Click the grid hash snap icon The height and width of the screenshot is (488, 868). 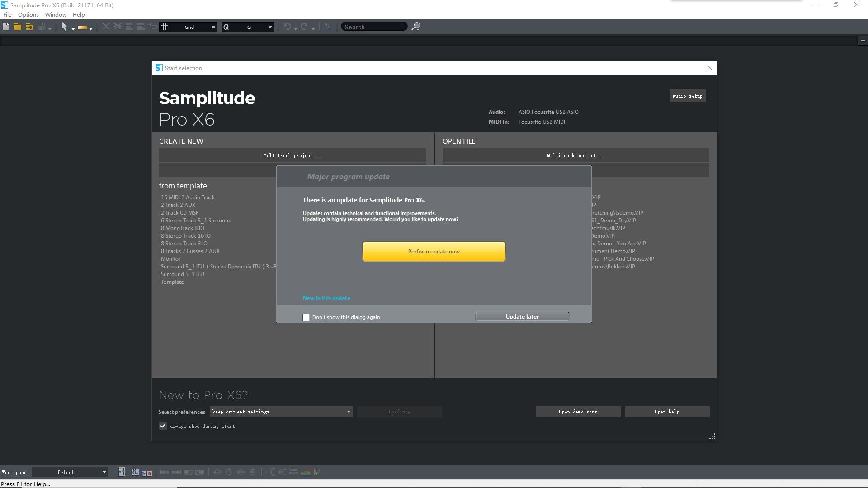[165, 27]
